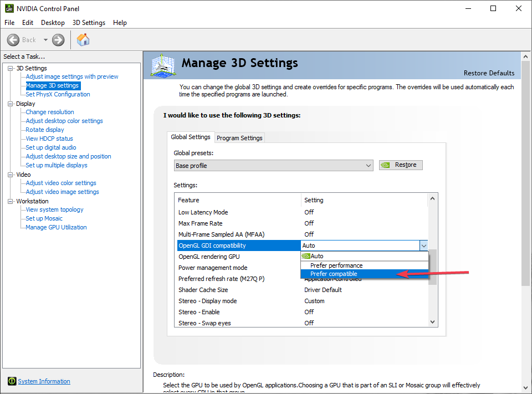Select Preferred refresh rate (M27Q P) row
This screenshot has width=532, height=394.
pyautogui.click(x=239, y=279)
